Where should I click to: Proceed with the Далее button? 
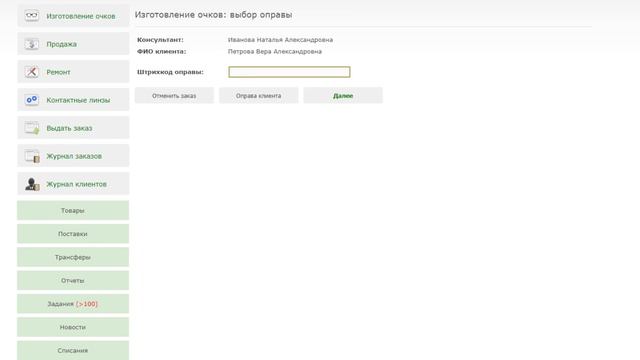343,96
